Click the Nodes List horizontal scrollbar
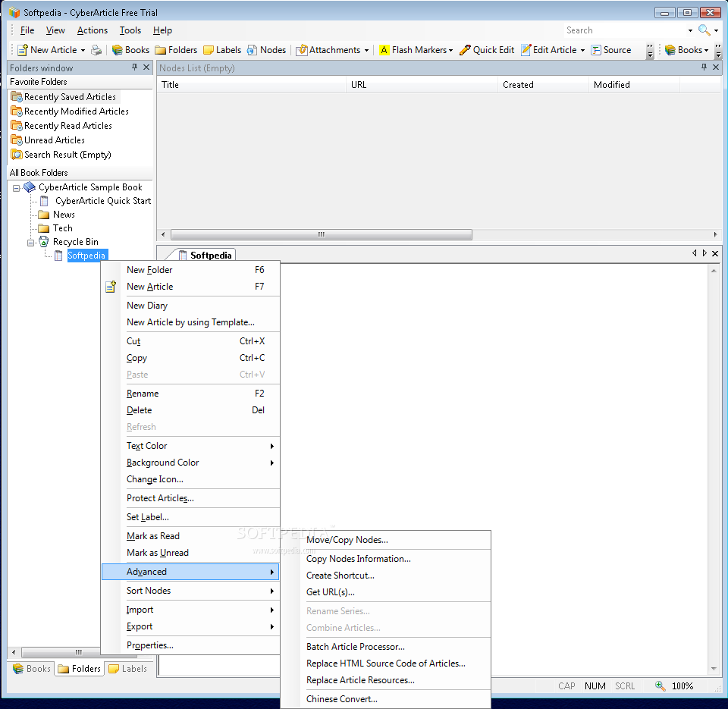 coord(322,234)
